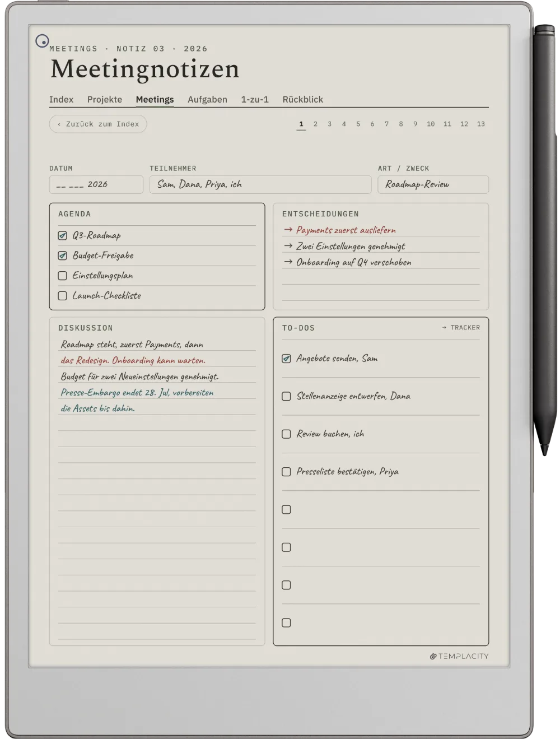The width and height of the screenshot is (560, 739).
Task: Jump to note page 7
Action: pyautogui.click(x=386, y=124)
